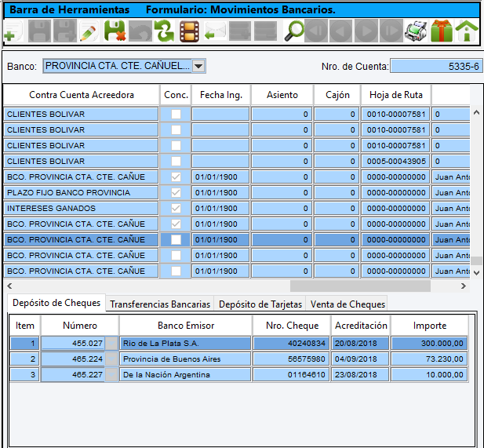
Task: Select the De la Nación Argentina cell
Action: pyautogui.click(x=185, y=374)
